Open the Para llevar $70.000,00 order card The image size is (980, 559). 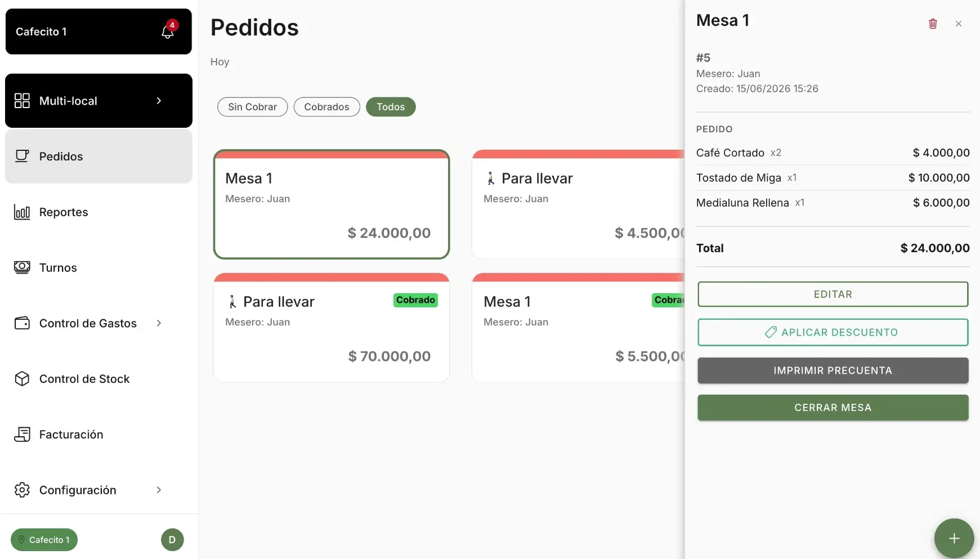(x=332, y=328)
